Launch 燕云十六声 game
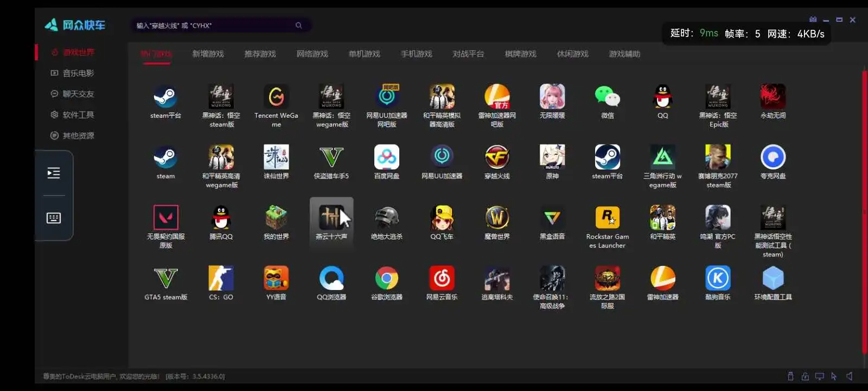This screenshot has width=868, height=391. pyautogui.click(x=331, y=218)
